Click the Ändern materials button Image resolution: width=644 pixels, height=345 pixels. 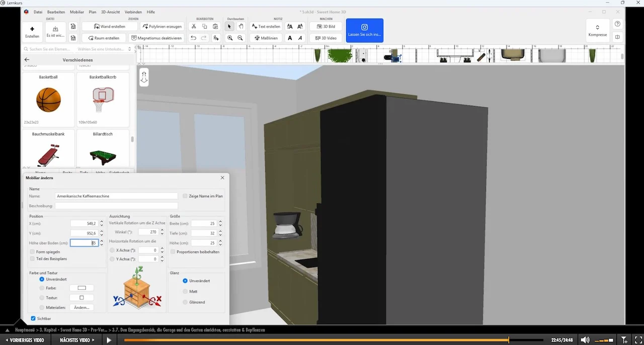point(82,307)
